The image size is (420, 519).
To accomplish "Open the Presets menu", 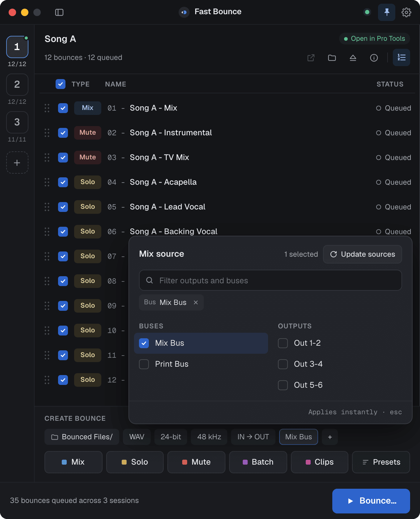I will point(381,462).
